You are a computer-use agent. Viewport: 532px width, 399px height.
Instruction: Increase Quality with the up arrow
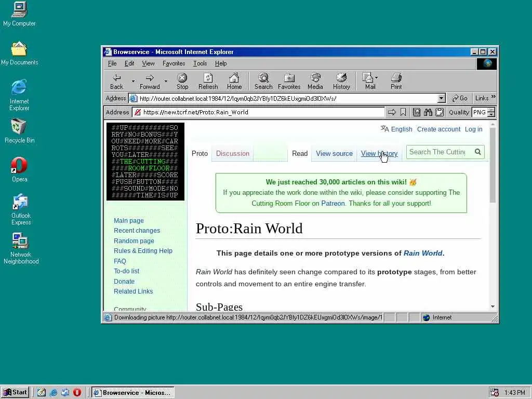pos(491,110)
